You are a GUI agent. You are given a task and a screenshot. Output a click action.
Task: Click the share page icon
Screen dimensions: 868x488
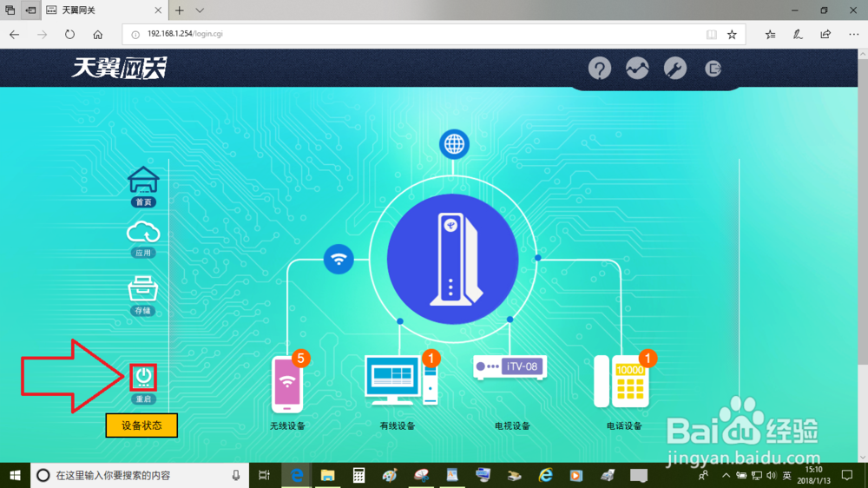(x=825, y=35)
